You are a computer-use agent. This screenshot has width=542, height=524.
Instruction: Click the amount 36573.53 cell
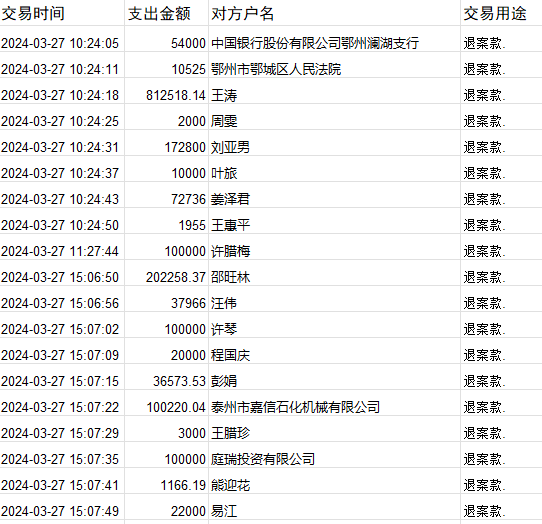click(x=166, y=381)
